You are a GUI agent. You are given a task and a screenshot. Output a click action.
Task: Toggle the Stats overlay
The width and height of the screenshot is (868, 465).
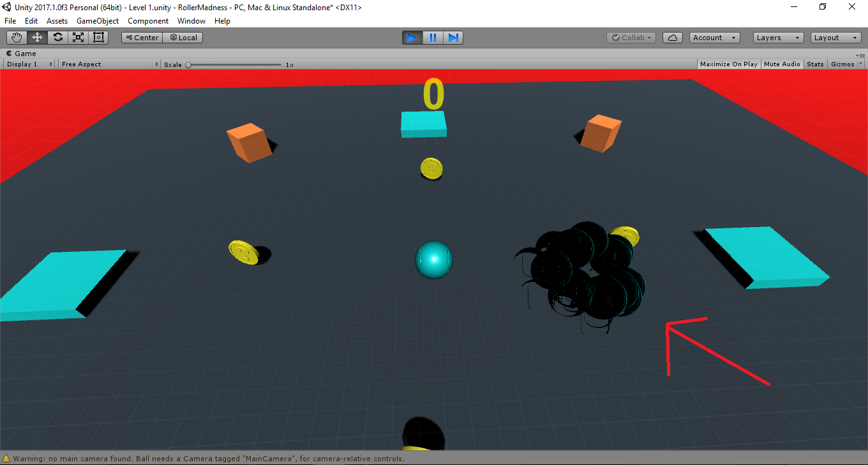click(815, 64)
